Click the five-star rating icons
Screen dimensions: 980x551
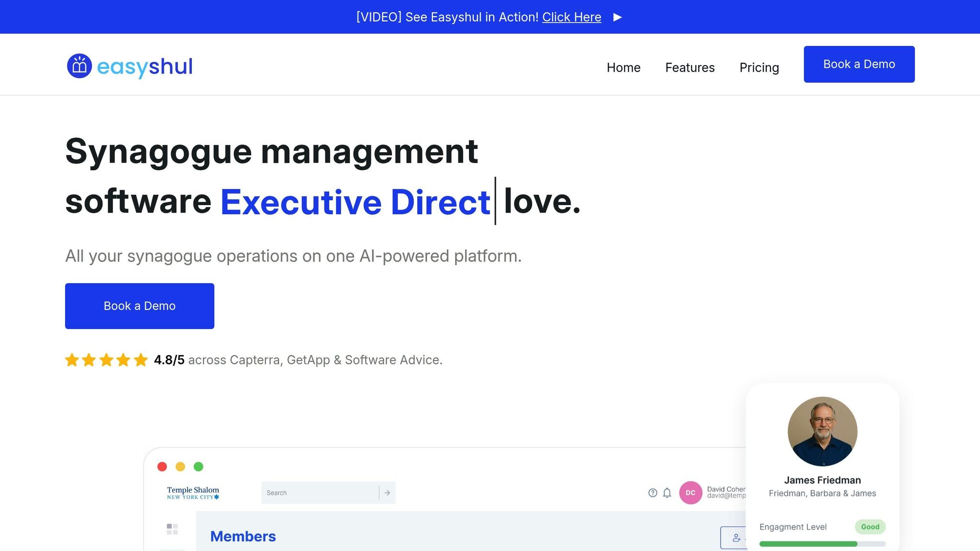(106, 360)
